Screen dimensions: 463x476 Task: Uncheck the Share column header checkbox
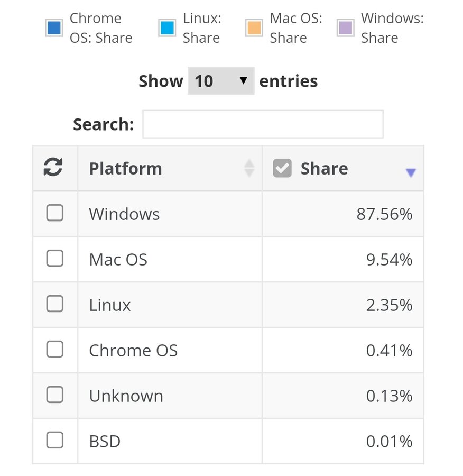click(x=282, y=169)
